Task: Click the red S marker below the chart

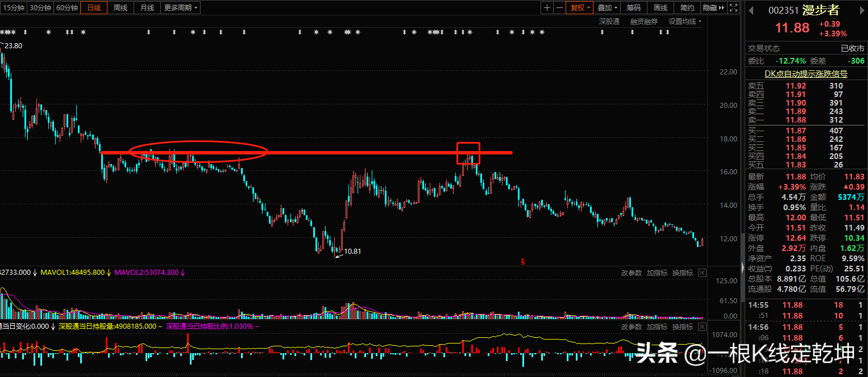Action: (522, 262)
